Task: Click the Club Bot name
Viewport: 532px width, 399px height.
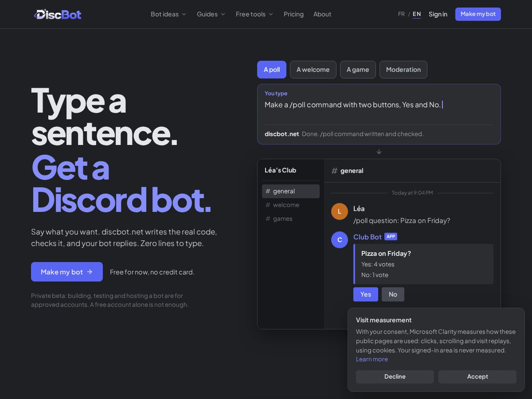Action: tap(368, 237)
